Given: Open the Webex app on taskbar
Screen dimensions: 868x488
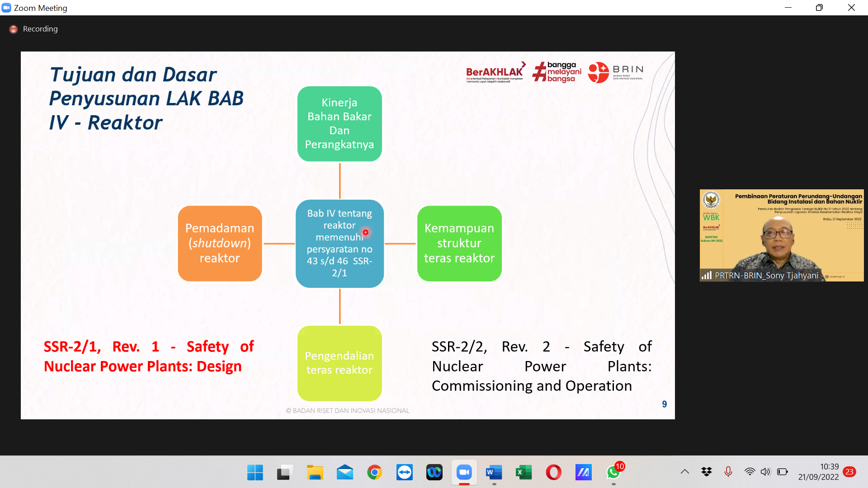Looking at the screenshot, I should [434, 473].
